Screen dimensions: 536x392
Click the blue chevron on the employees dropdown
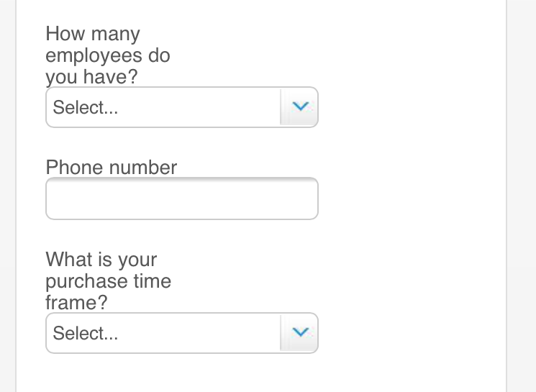click(x=300, y=107)
